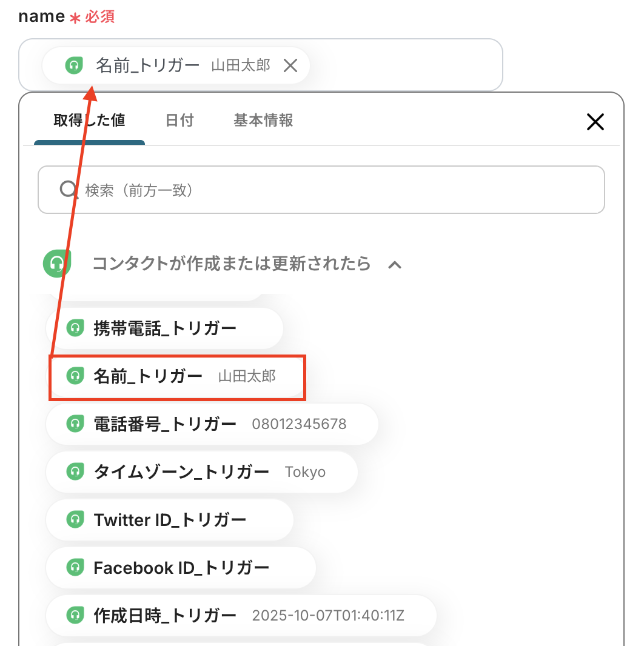Close the value picker panel
Image resolution: width=644 pixels, height=646 pixels.
(x=595, y=122)
